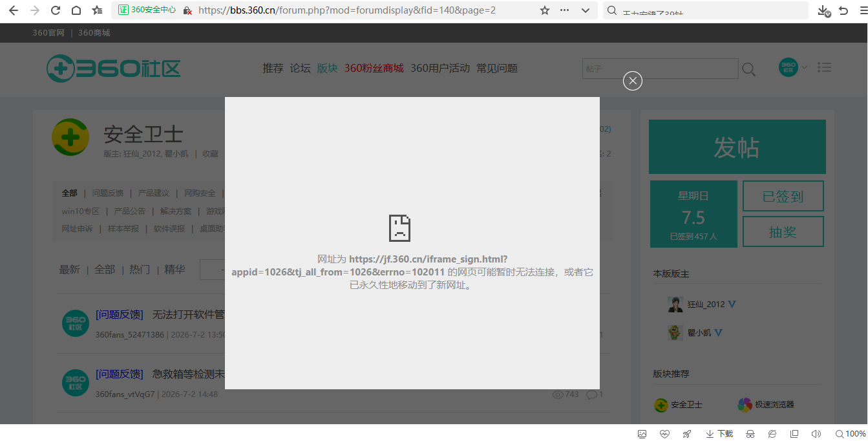Click the rocket accelerator status bar icon
868x441 pixels.
686,434
